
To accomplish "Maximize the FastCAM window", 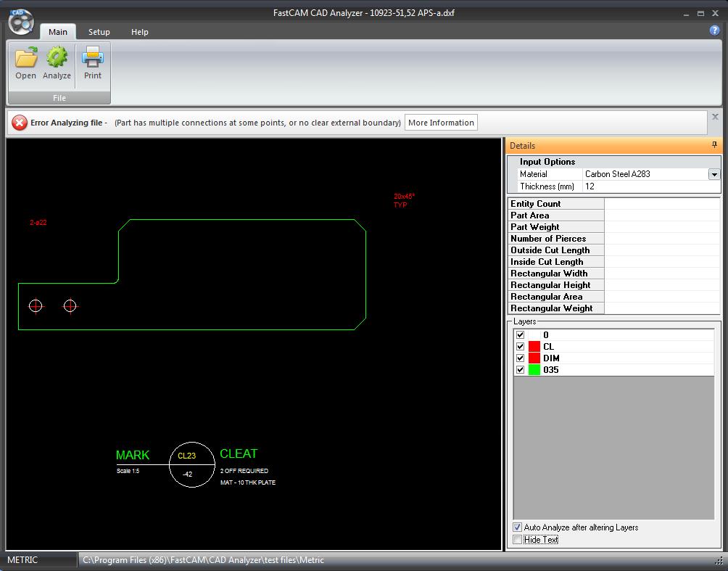I will pos(700,14).
